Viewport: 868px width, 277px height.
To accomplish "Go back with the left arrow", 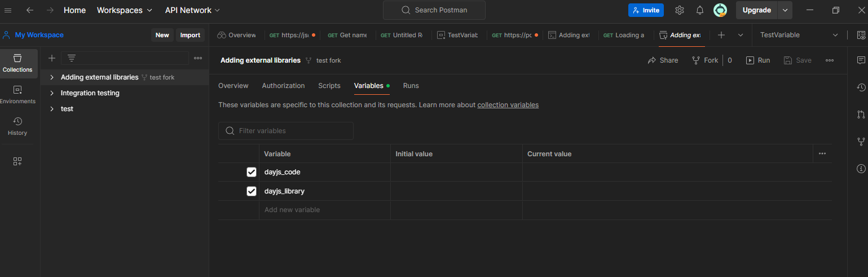I will click(x=30, y=10).
